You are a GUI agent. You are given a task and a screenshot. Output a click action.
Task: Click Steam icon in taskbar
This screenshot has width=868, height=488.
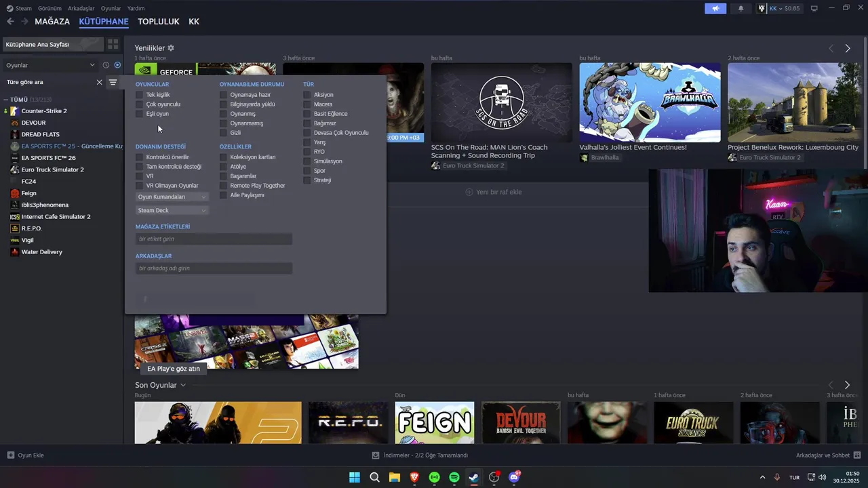pos(474,477)
